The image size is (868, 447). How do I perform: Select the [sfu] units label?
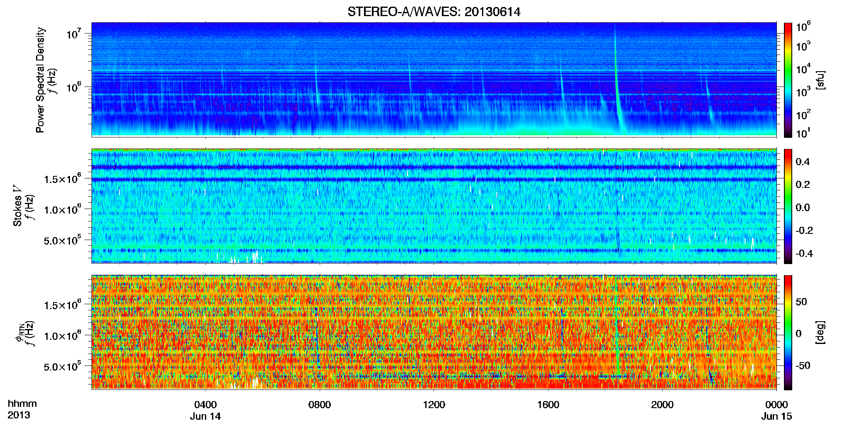pos(820,80)
